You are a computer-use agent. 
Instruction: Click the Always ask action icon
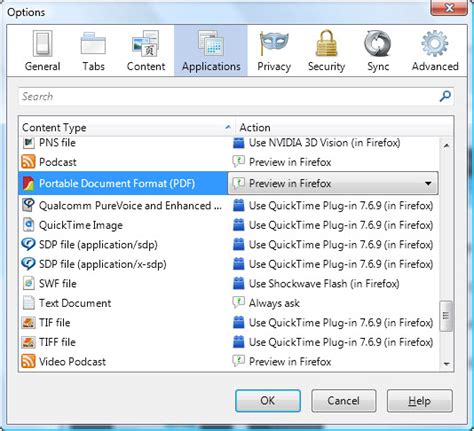coord(238,303)
